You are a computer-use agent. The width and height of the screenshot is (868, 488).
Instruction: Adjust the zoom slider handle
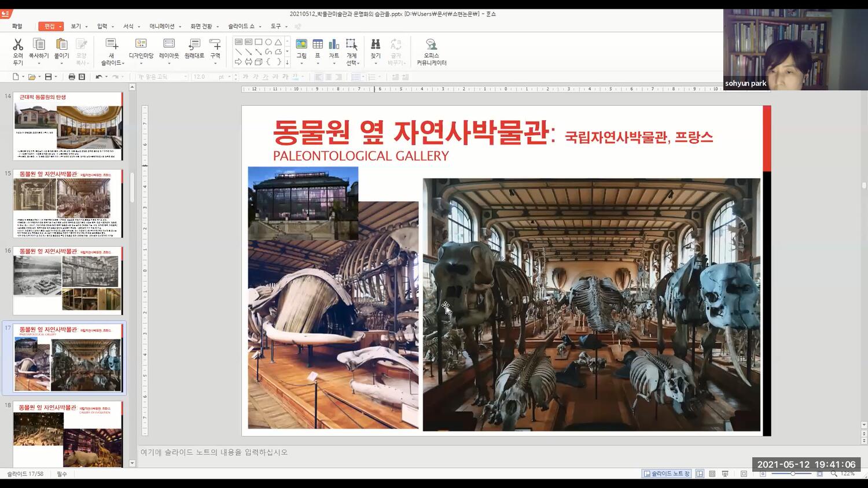point(793,474)
